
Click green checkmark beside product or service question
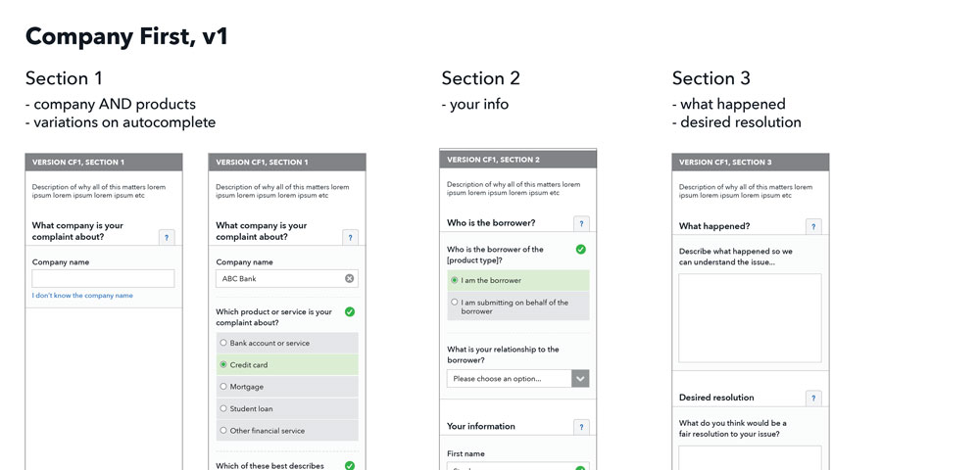350,312
